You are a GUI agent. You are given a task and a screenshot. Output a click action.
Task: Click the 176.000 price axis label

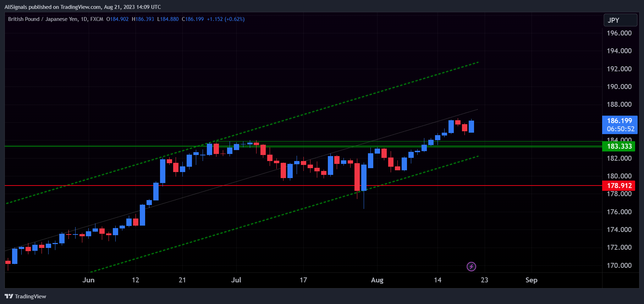click(x=619, y=212)
